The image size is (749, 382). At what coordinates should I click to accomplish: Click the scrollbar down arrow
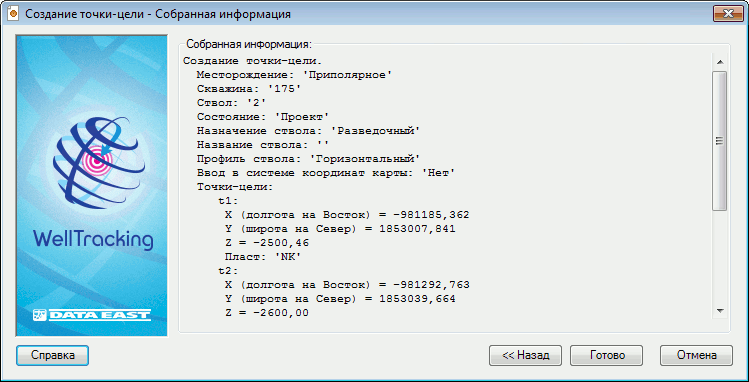point(719,311)
